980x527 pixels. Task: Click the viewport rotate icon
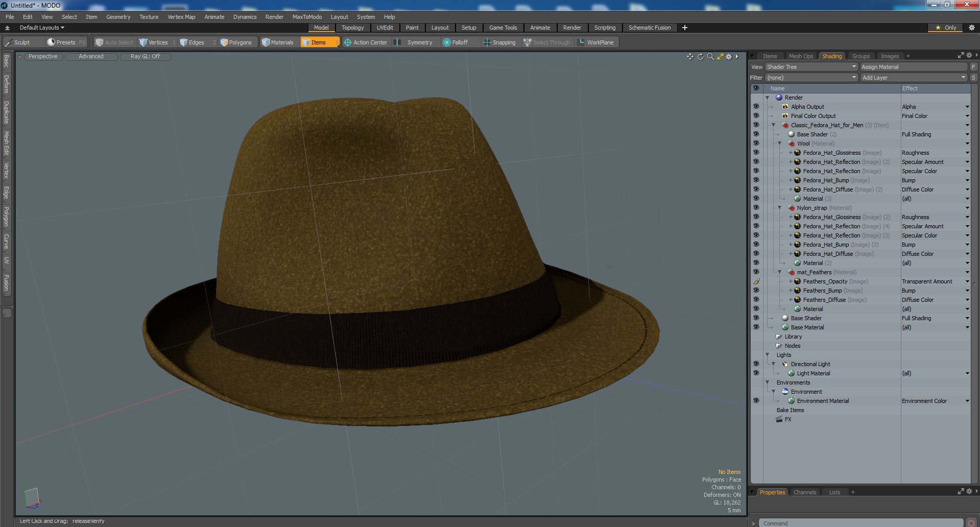(x=700, y=57)
